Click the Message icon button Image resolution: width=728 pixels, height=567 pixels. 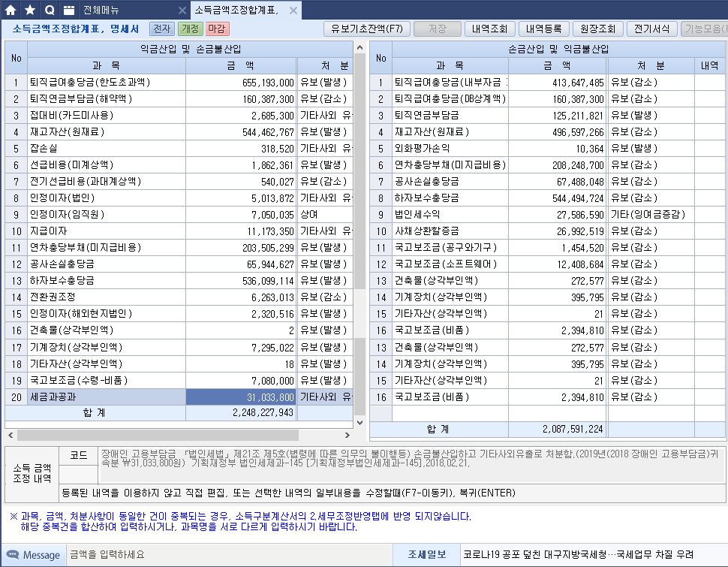coord(32,555)
